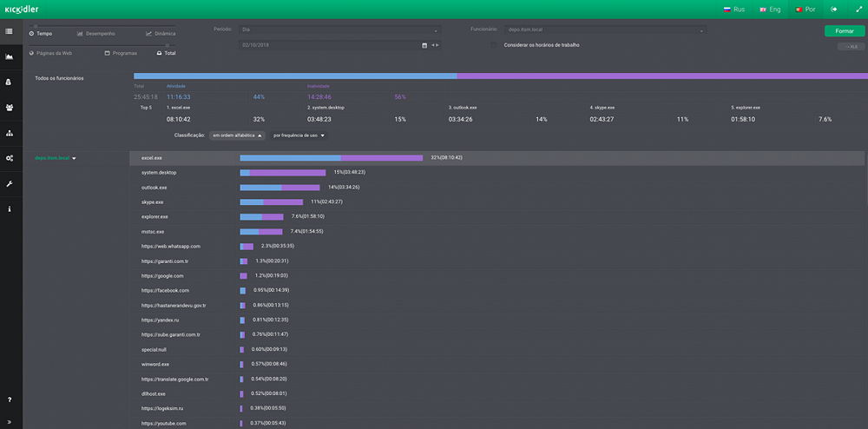
Task: Open the organization structure icon in sidebar
Action: (x=10, y=133)
